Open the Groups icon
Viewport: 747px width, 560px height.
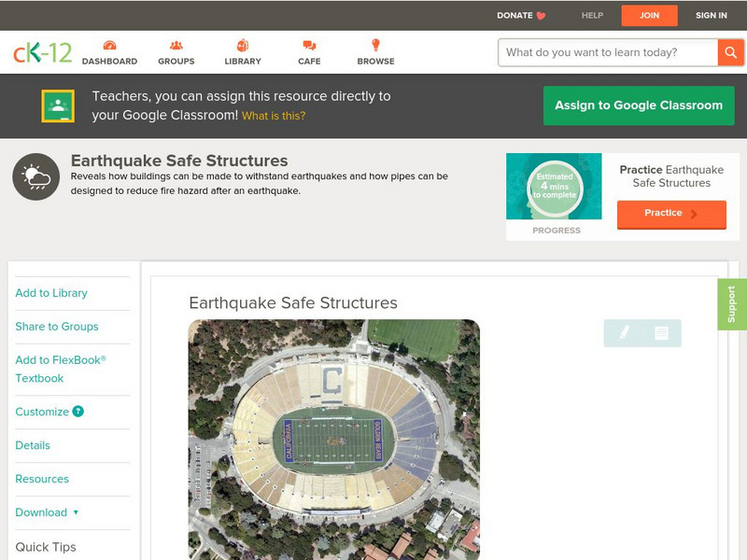(x=176, y=46)
